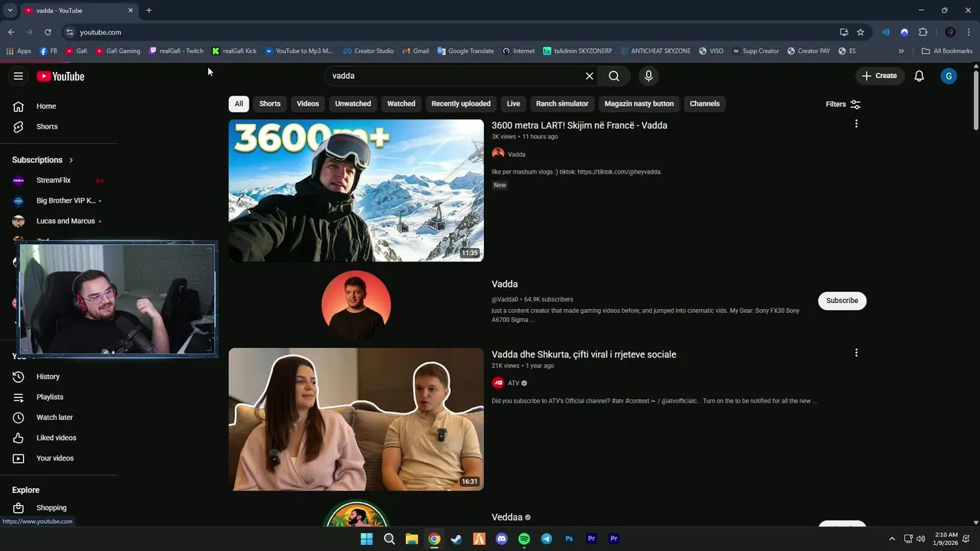Screen dimensions: 980x551
Task: Open Vadda dhe Shkurta video thumbnail
Action: pyautogui.click(x=356, y=419)
